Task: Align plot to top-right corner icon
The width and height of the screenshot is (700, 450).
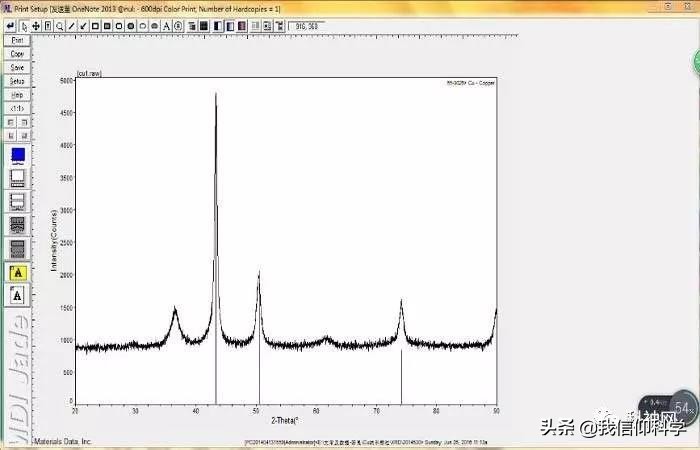Action: pos(24,122)
